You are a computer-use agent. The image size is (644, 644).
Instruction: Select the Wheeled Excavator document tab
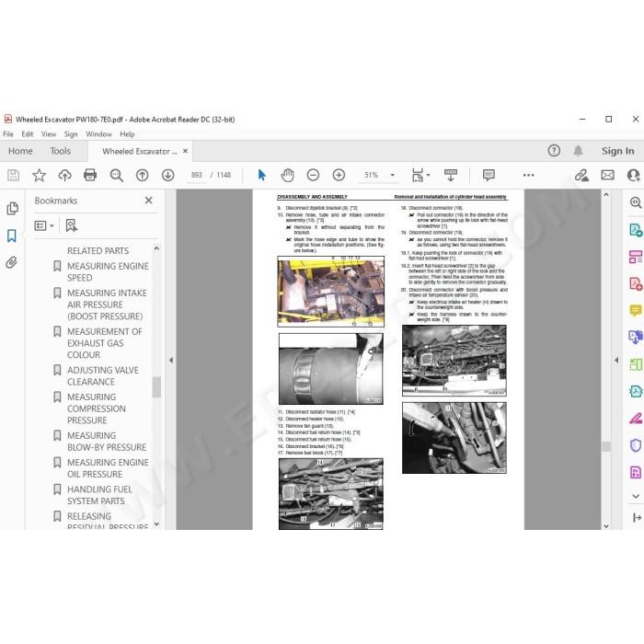click(140, 151)
